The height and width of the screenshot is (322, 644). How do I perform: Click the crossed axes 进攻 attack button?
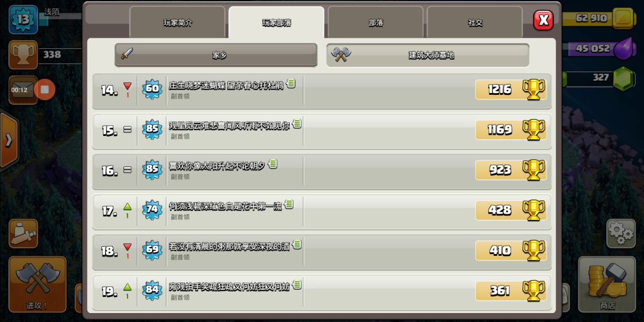coord(38,284)
